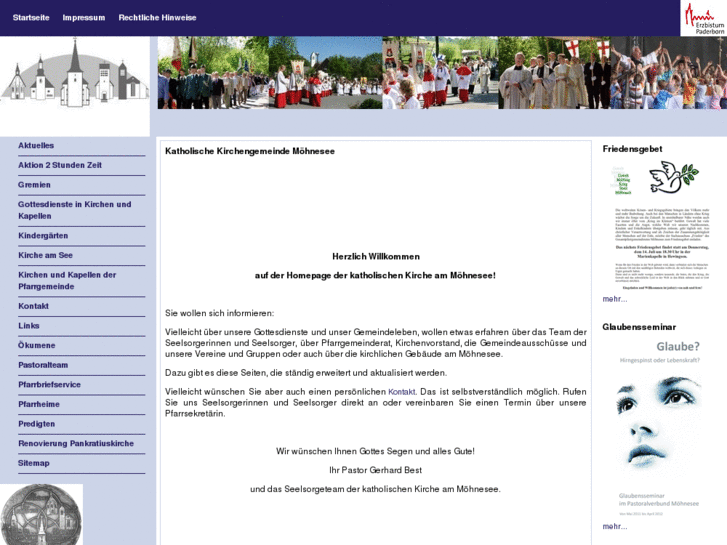Click mehr... under Friedensgebet

point(615,299)
